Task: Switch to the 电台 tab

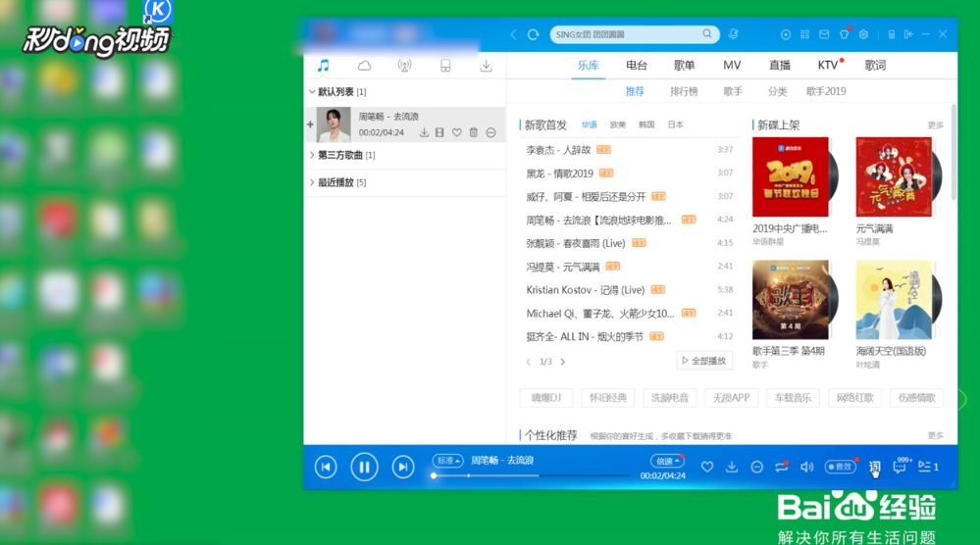Action: pyautogui.click(x=637, y=65)
